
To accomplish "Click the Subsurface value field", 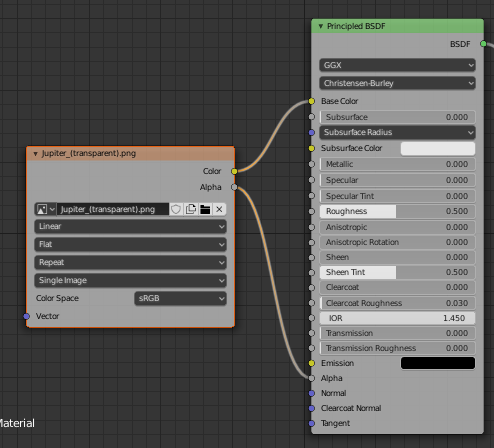I will [x=397, y=117].
